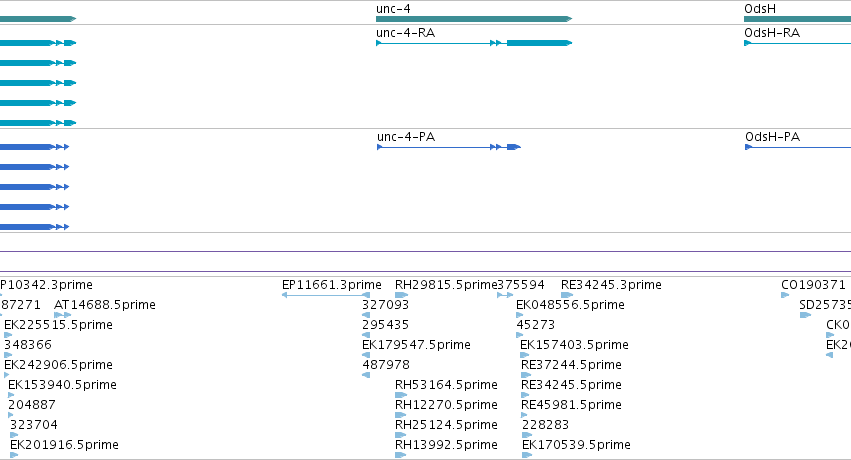Select the RH53164.5prime EST glyph
Image resolution: width=851 pixels, height=460 pixels.
coord(401,395)
